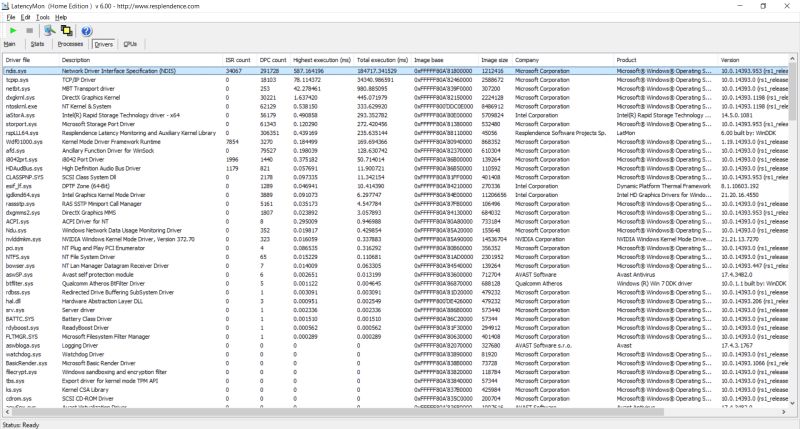The height and width of the screenshot is (429, 800).
Task: Select the cdrom.sys driver row
Action: click(396, 399)
